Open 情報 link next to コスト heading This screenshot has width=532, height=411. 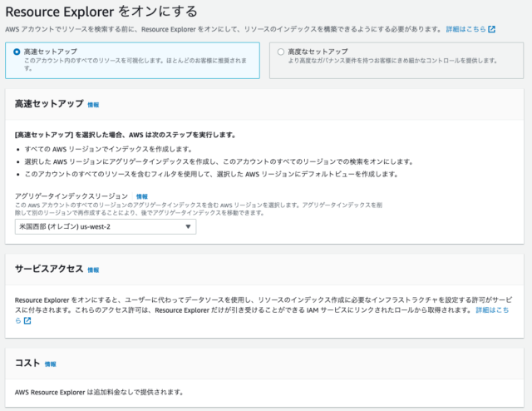[x=51, y=364]
